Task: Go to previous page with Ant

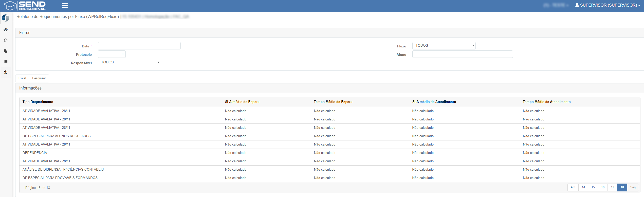Action: 573,187
